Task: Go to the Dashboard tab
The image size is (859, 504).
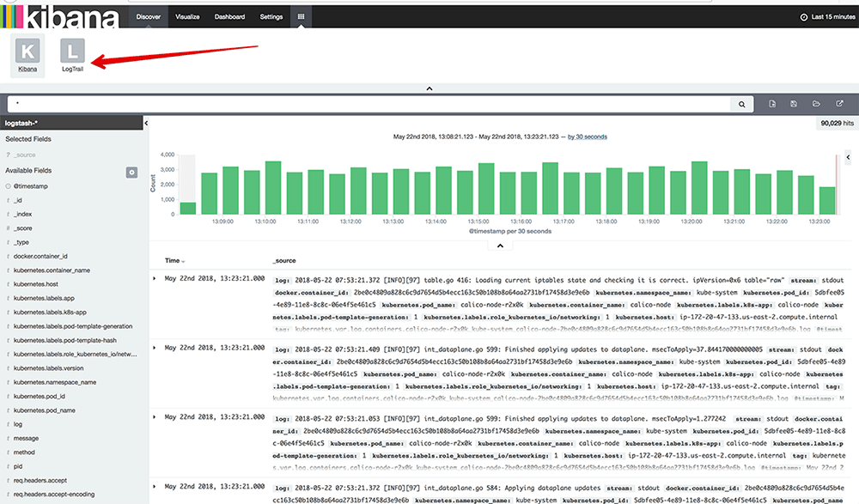Action: [x=229, y=16]
